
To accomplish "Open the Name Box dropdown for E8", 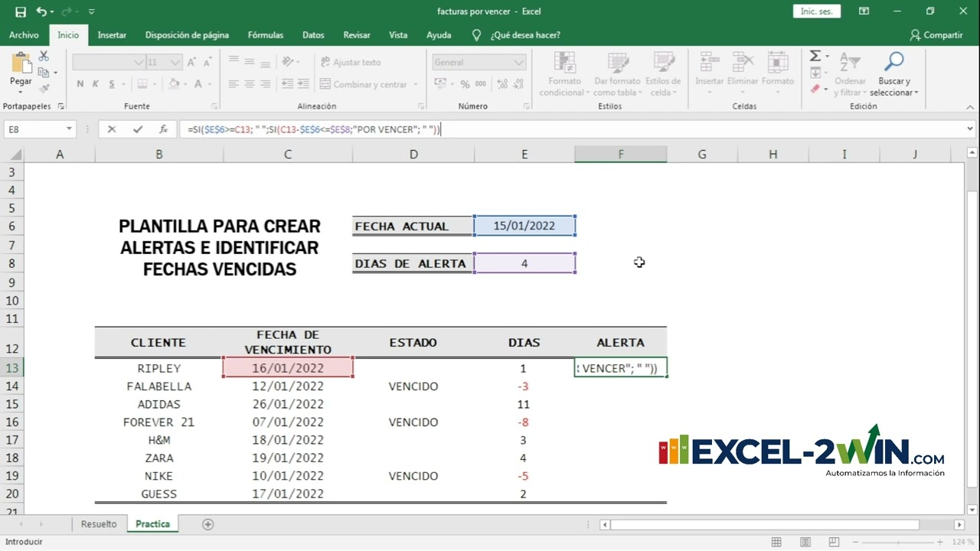I will pos(69,129).
